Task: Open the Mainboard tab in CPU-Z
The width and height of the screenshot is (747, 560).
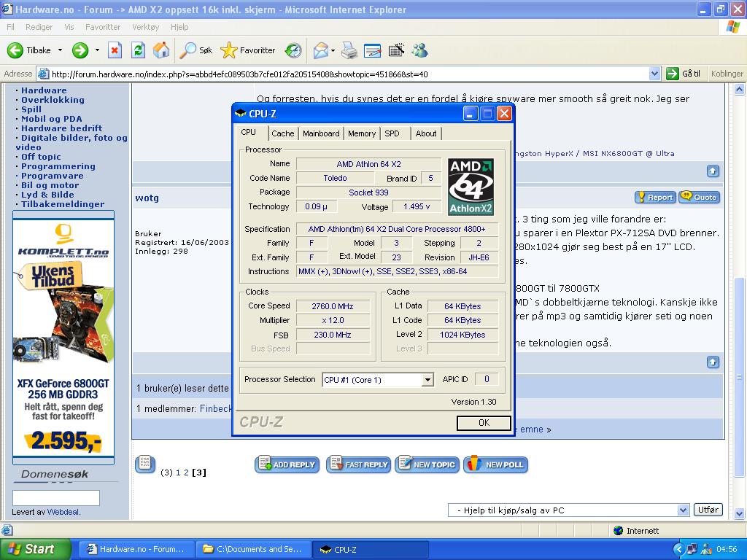Action: tap(321, 133)
